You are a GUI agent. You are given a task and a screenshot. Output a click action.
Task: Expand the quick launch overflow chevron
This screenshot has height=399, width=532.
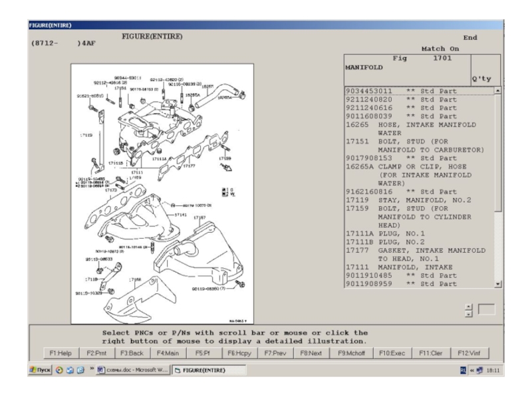point(92,368)
